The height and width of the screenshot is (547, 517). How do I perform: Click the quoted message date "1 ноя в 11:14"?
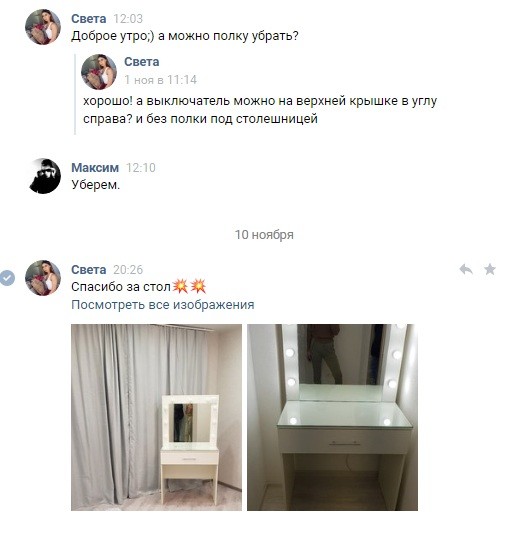(160, 80)
